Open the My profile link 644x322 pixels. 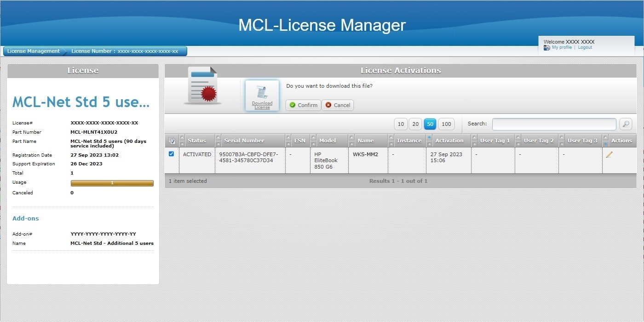(562, 47)
